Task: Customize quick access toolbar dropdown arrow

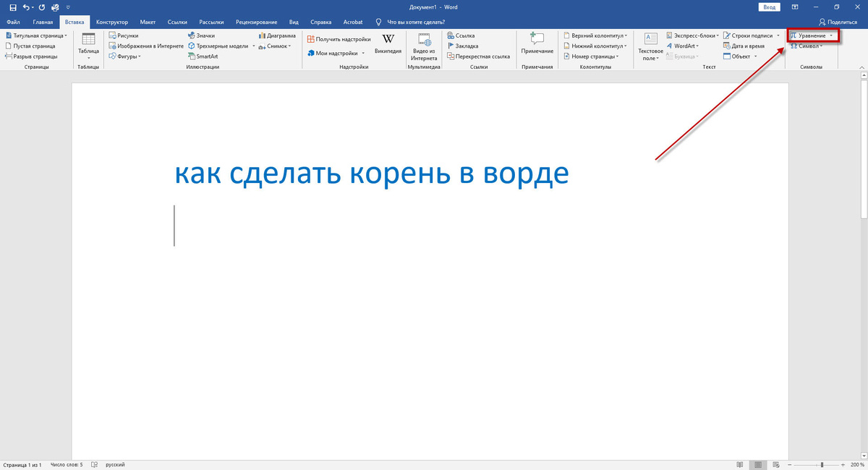Action: click(x=69, y=7)
